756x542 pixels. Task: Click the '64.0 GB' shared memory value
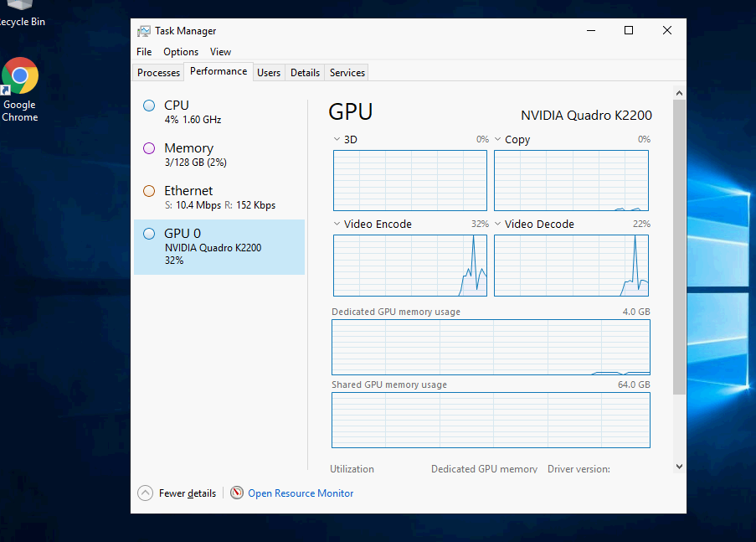(x=634, y=385)
